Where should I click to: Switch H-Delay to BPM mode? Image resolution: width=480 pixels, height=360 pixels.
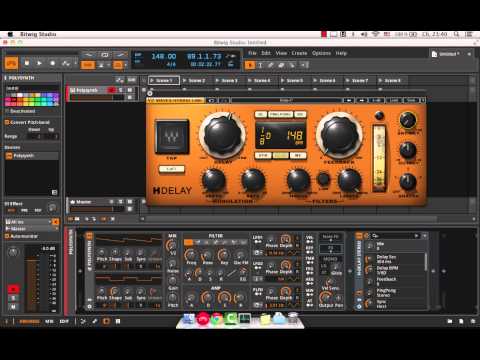(x=263, y=155)
